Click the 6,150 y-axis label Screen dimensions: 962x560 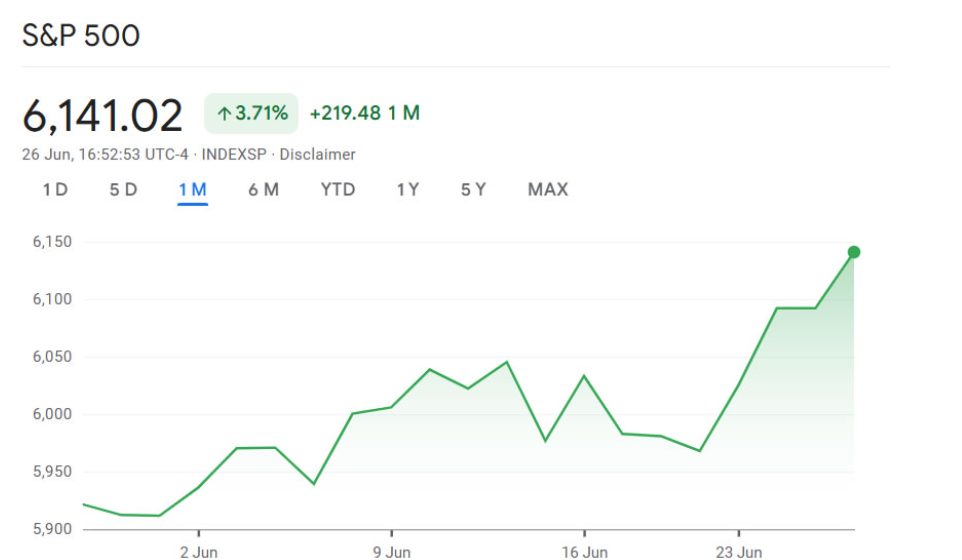pyautogui.click(x=52, y=242)
